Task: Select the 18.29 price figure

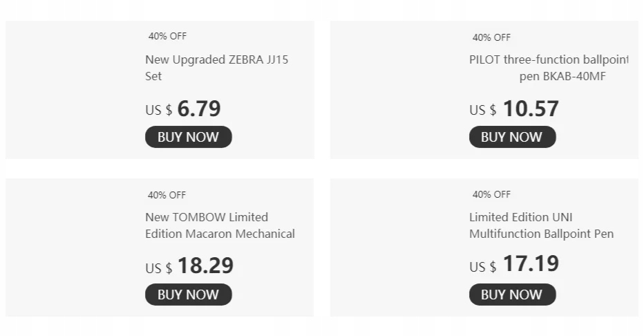Action: (x=205, y=266)
